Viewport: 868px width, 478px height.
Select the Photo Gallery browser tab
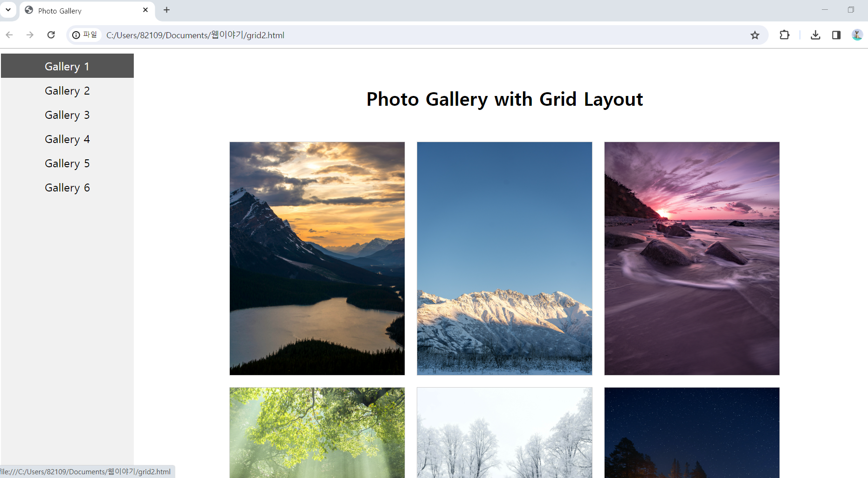(87, 10)
